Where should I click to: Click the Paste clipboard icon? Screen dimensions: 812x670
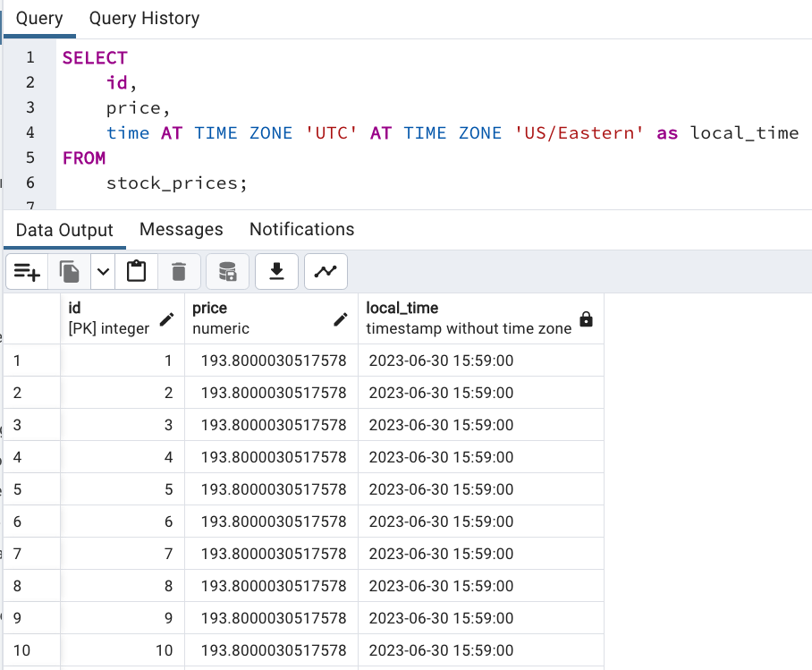click(x=136, y=272)
